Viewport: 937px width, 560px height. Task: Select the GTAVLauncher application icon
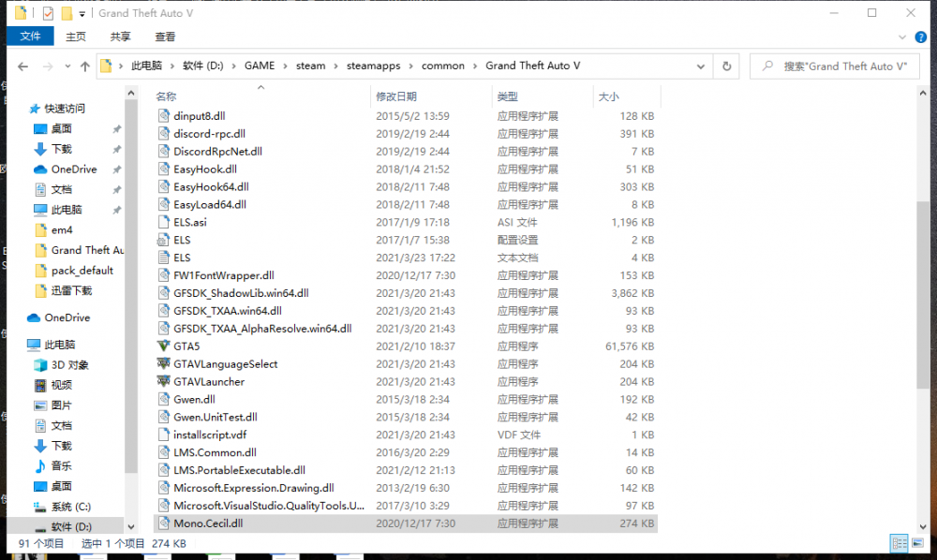[x=165, y=382]
